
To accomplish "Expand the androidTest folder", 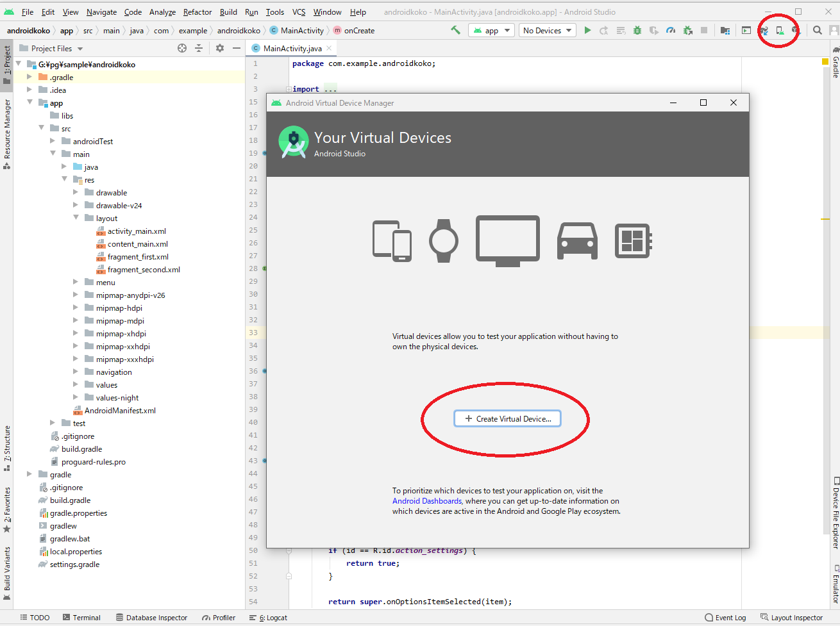I will click(53, 141).
